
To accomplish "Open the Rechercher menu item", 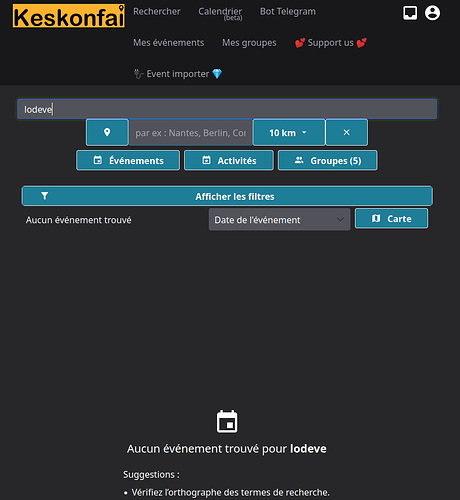I will click(x=157, y=11).
